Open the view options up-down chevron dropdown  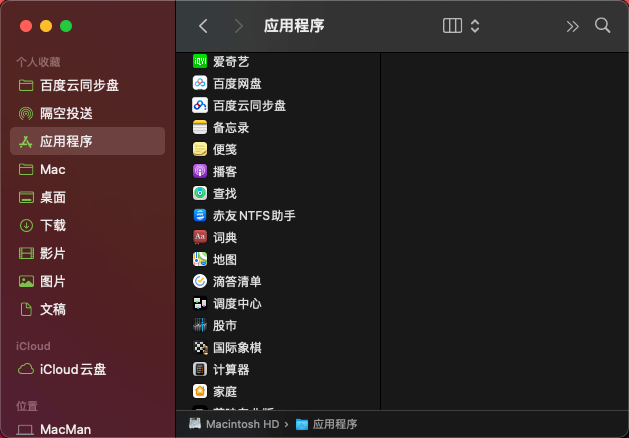pyautogui.click(x=475, y=26)
